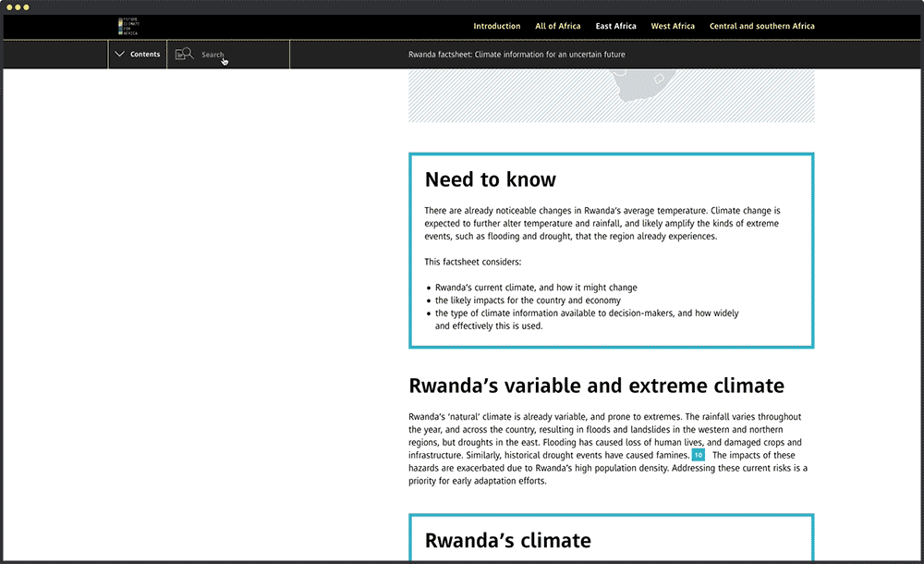Click the bullet about Rwanda's current climate

click(536, 288)
